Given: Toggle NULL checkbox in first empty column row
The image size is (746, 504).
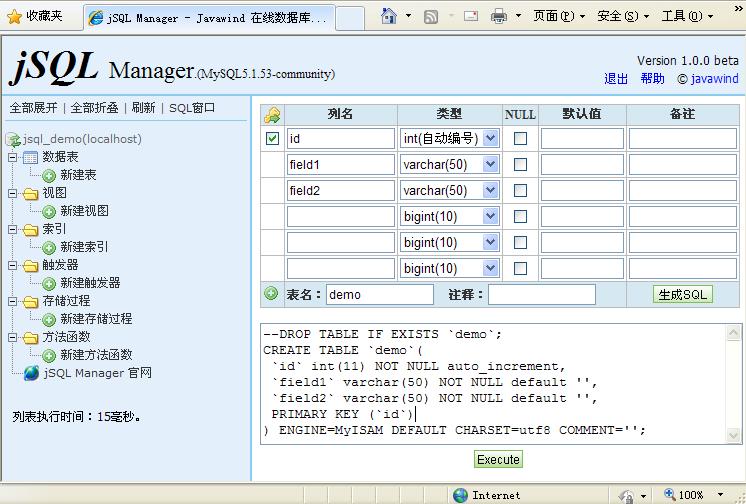Looking at the screenshot, I should click(520, 217).
